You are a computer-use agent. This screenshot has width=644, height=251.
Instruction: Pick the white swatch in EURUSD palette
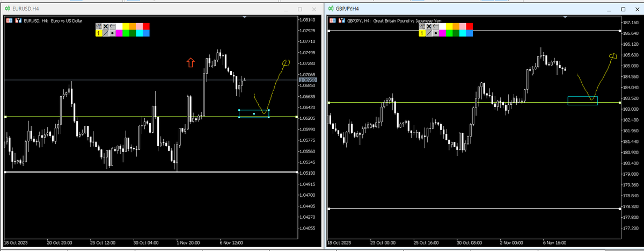pyautogui.click(x=119, y=26)
